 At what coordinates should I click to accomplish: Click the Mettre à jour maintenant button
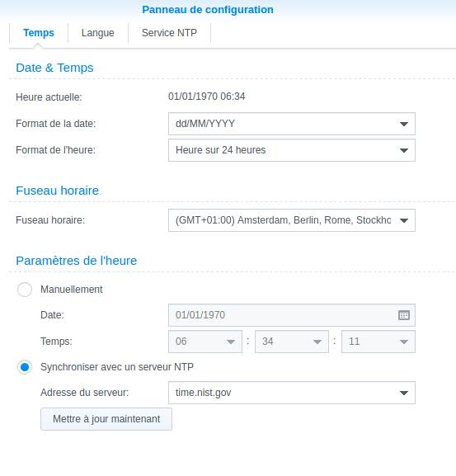click(106, 419)
